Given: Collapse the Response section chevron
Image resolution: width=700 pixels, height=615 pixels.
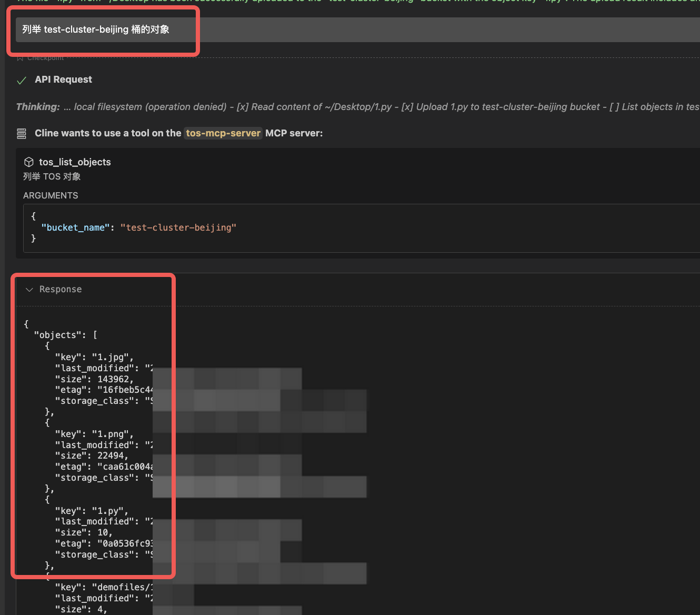Looking at the screenshot, I should (x=29, y=290).
